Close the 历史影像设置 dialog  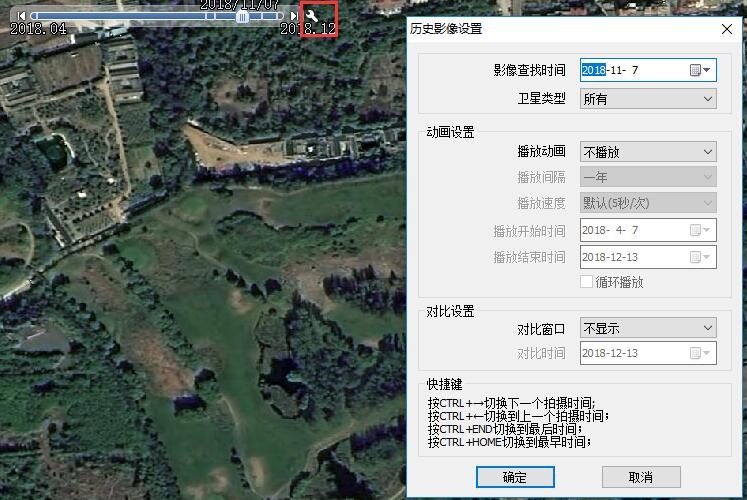coord(727,29)
